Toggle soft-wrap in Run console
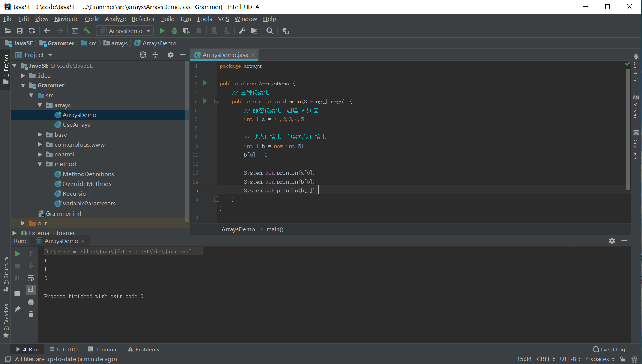The height and width of the screenshot is (364, 642). (31, 278)
